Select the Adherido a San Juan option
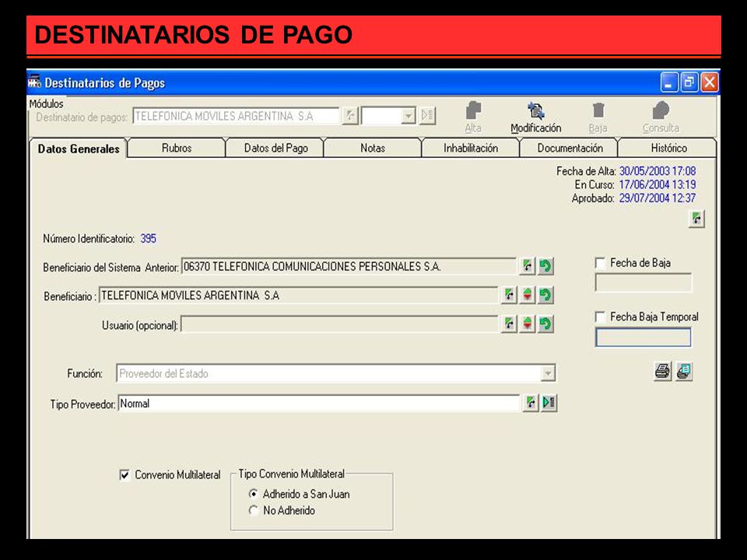Viewport: 747px width, 560px height. click(x=254, y=494)
